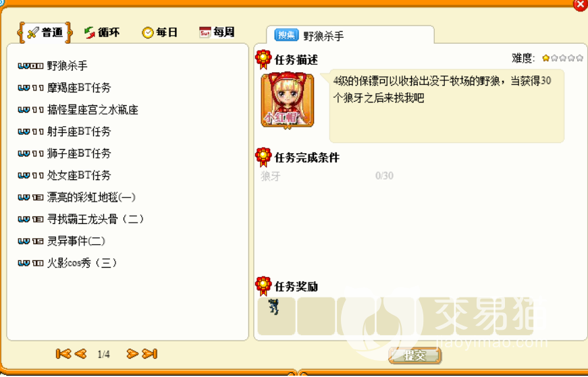This screenshot has width=588, height=377.
Task: Select the 摩羯座BT任务 quest
Action: 65,88
